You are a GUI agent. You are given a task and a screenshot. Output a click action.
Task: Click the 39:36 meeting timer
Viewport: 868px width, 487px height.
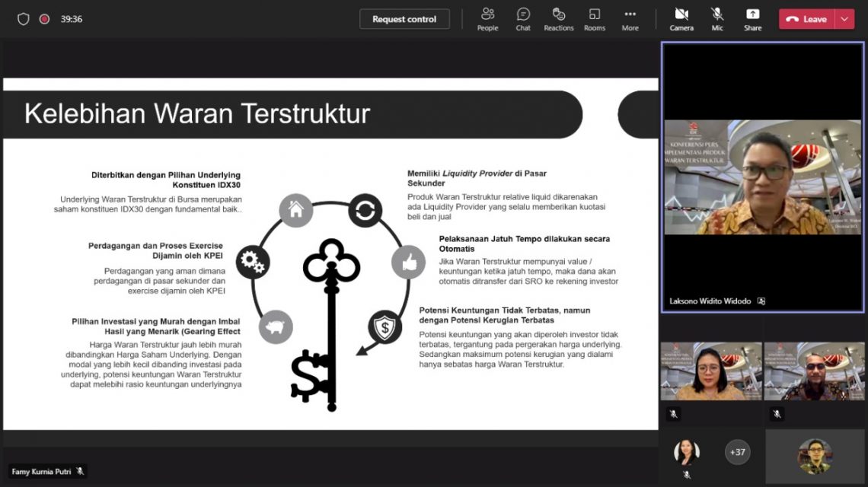(72, 18)
